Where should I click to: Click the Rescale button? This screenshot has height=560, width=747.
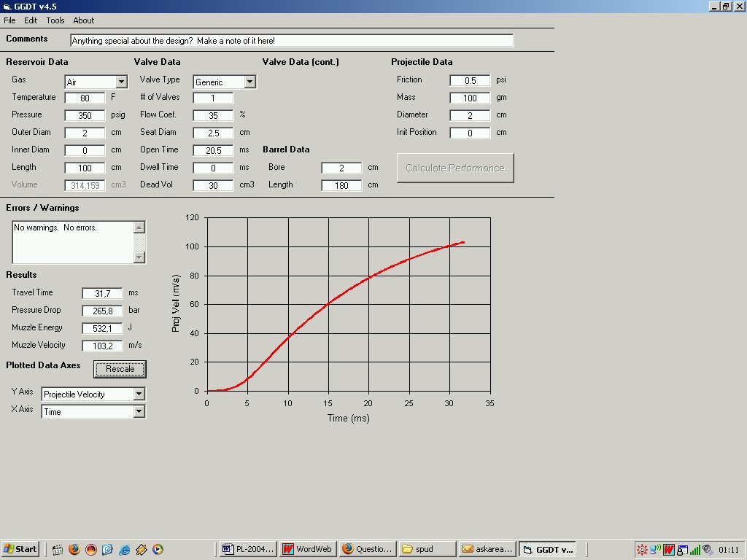pos(120,369)
